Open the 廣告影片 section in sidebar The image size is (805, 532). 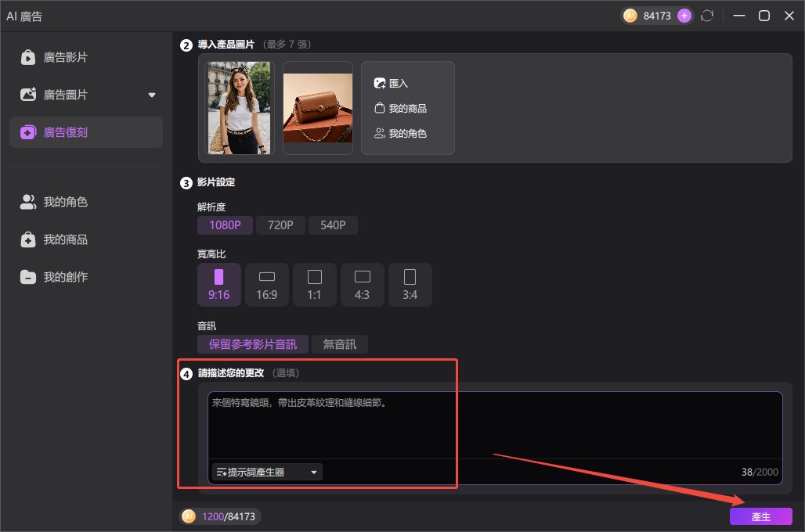click(85, 57)
